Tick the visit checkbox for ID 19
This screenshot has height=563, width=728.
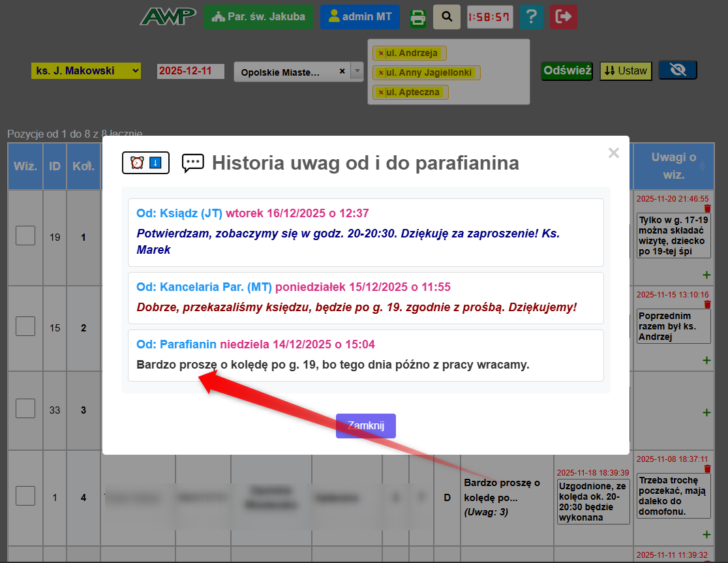point(25,236)
